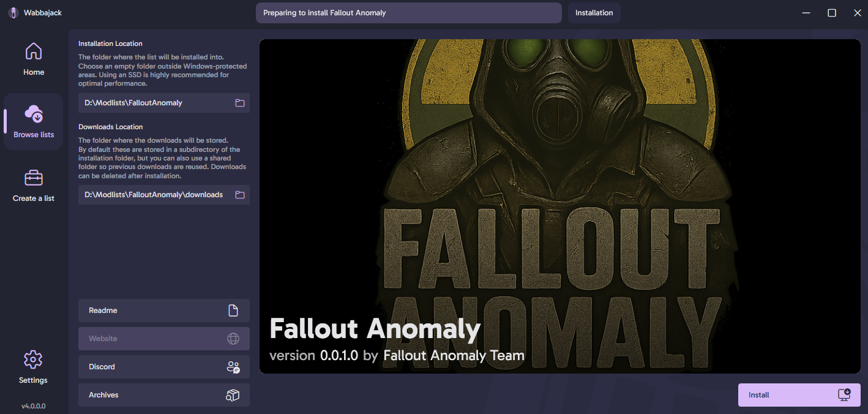Go to Browse lists in the sidebar
Screen dimensions: 868x414
[x=34, y=122]
